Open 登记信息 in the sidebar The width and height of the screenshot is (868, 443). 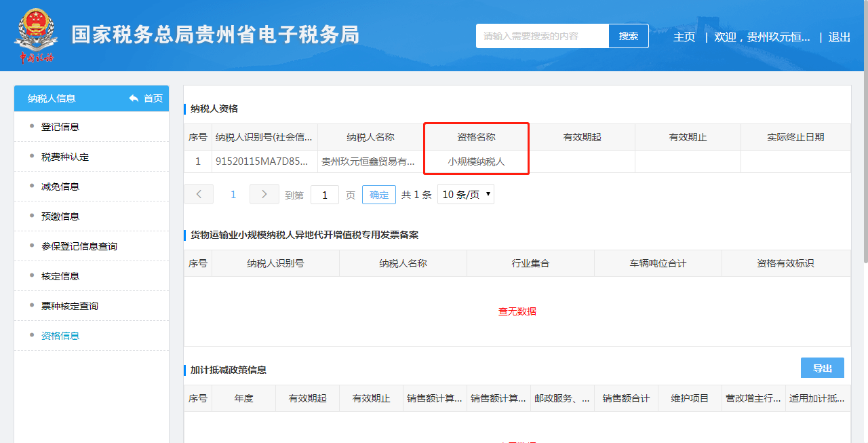pyautogui.click(x=60, y=127)
